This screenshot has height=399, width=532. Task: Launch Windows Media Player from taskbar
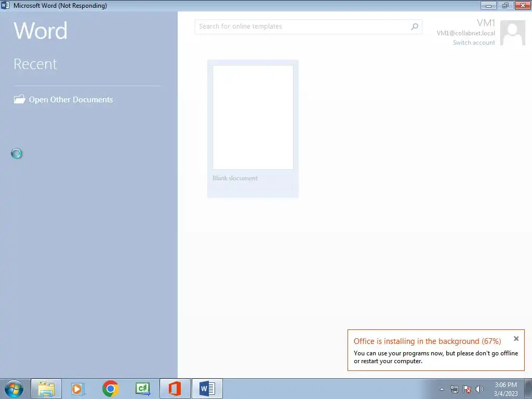coord(78,389)
